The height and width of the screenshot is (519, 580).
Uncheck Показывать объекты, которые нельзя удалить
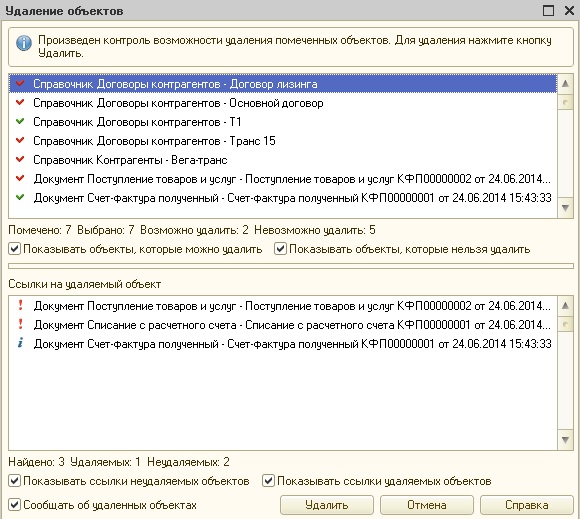point(280,249)
